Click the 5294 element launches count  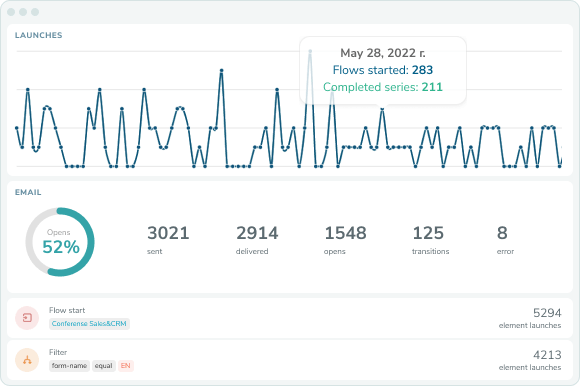point(530,318)
